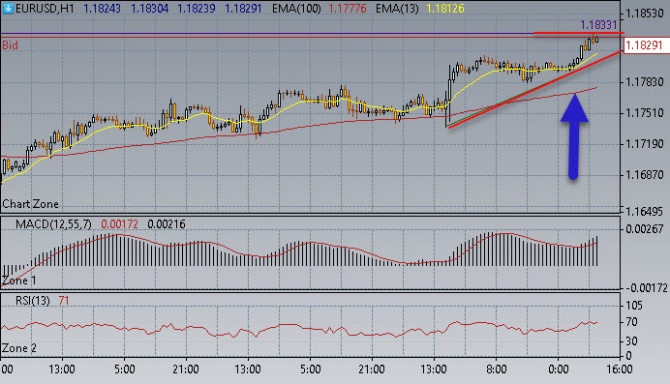Click the price scale label 1.16870
670x384 pixels.
[644, 175]
